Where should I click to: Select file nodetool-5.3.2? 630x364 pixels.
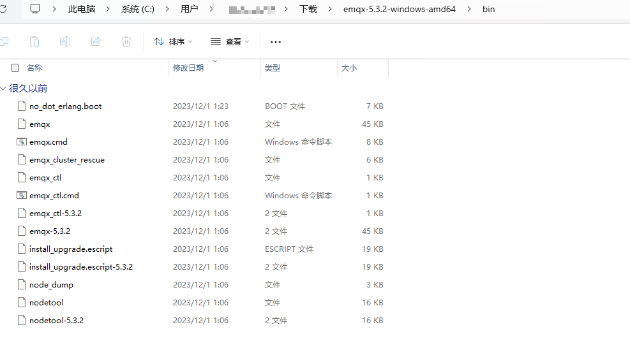[56, 321]
